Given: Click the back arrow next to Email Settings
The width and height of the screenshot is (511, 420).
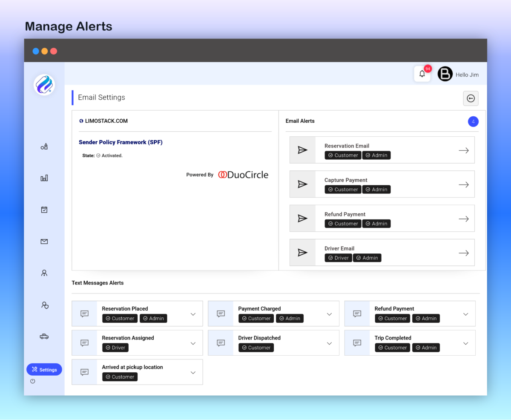Looking at the screenshot, I should [x=471, y=98].
